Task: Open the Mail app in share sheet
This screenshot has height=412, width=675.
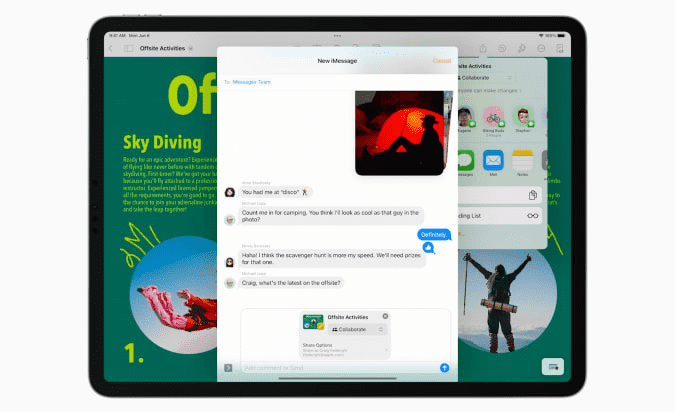Action: (493, 161)
